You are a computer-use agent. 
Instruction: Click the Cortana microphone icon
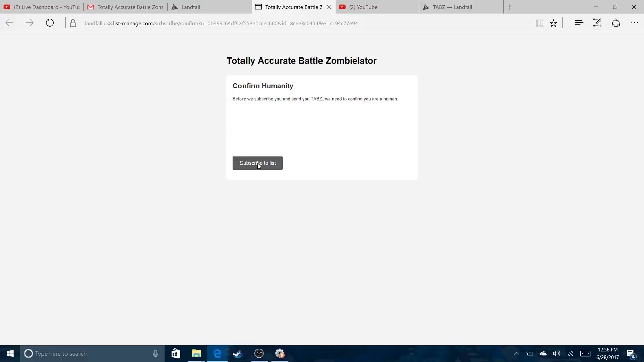(155, 353)
